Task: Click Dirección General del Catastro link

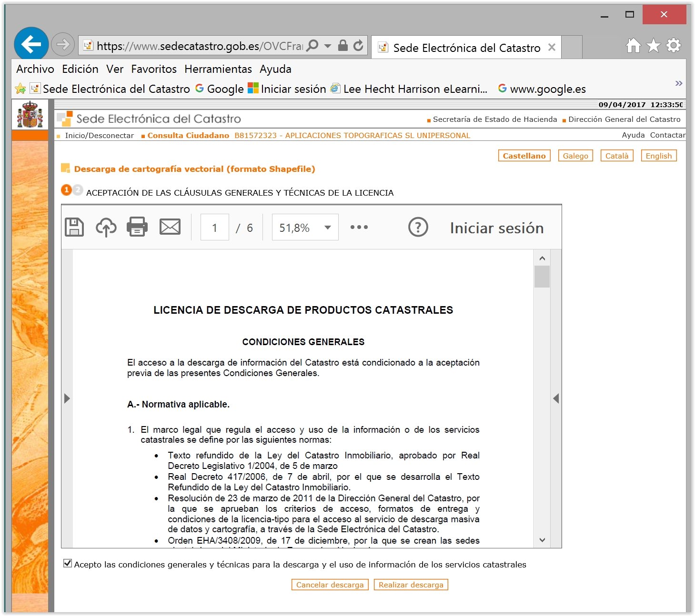Action: point(624,119)
